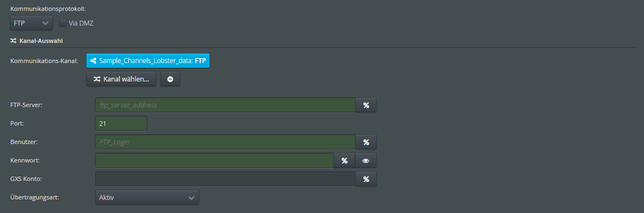Click the share icon on the Sample_Channels_Lobster_data chip
Image resolution: width=644 pixels, height=213 pixels.
[93, 61]
